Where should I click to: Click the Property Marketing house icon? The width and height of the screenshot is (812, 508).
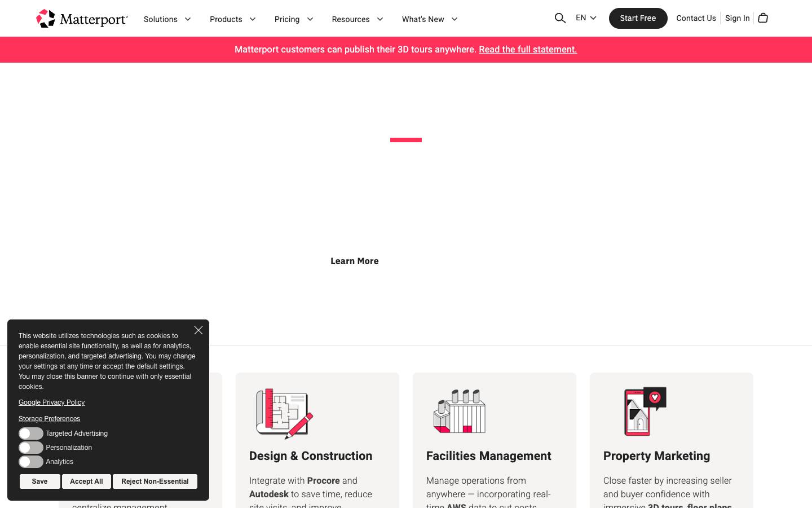[x=645, y=411]
